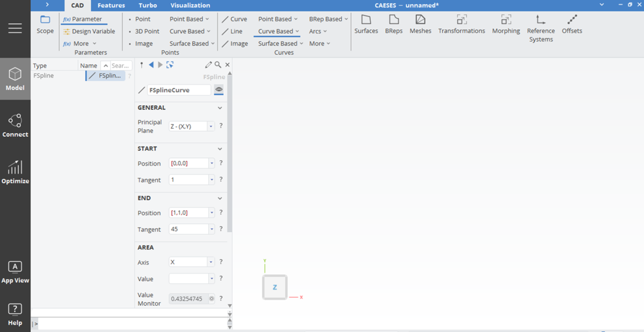The image size is (644, 332).
Task: Switch to the Features tab
Action: coord(111,5)
